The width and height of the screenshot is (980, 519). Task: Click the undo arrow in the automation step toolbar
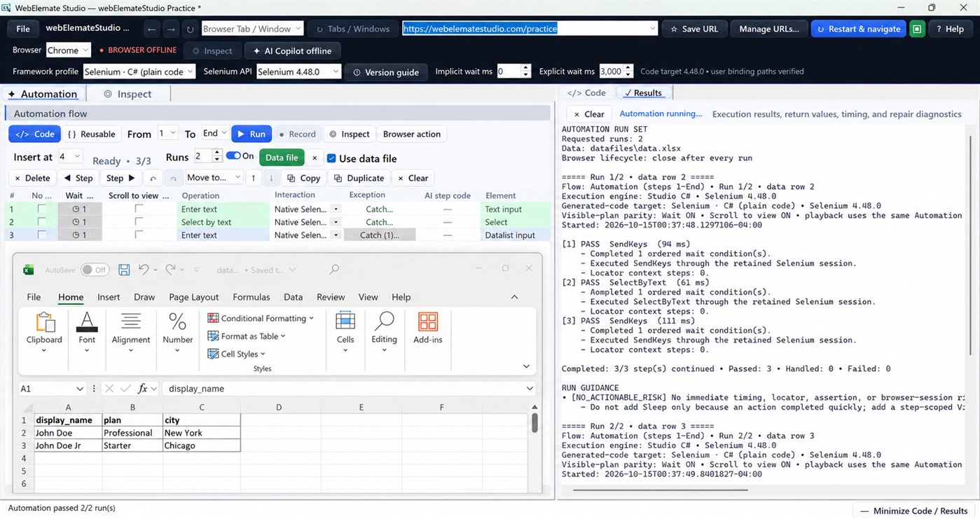click(x=153, y=178)
